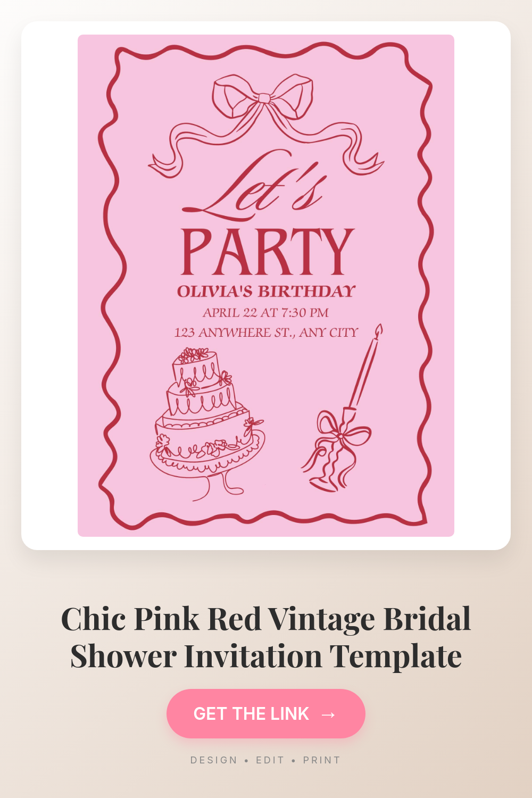Click the candle flame at the top
532x798 pixels.
379,330
